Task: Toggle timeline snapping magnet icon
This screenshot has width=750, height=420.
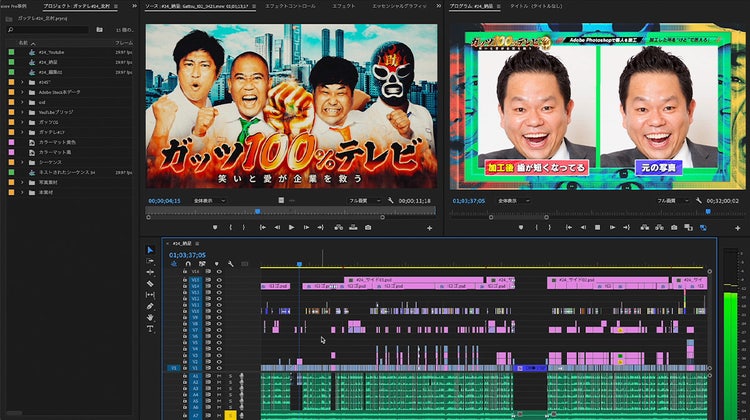Action: 188,264
